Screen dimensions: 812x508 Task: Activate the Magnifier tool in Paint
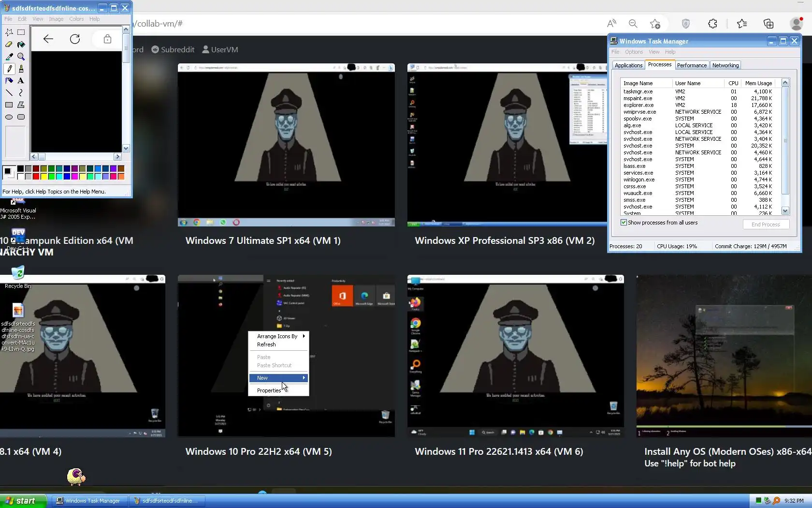click(21, 57)
